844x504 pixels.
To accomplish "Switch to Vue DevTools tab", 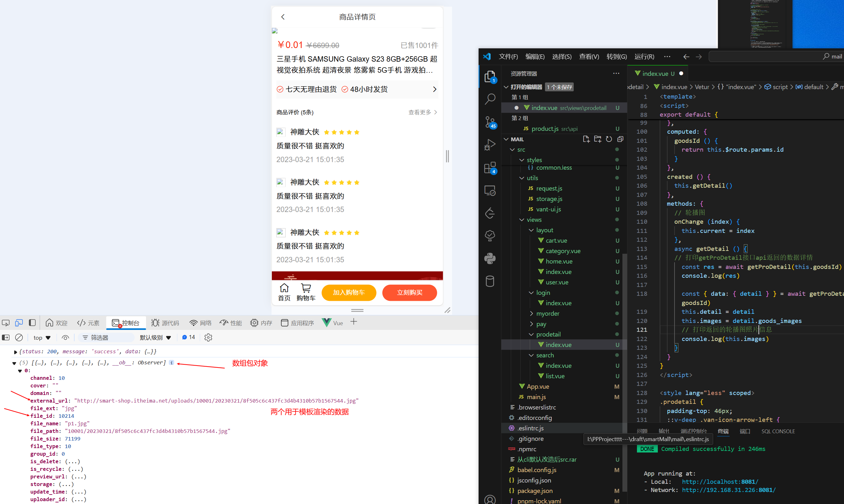I will pyautogui.click(x=333, y=323).
